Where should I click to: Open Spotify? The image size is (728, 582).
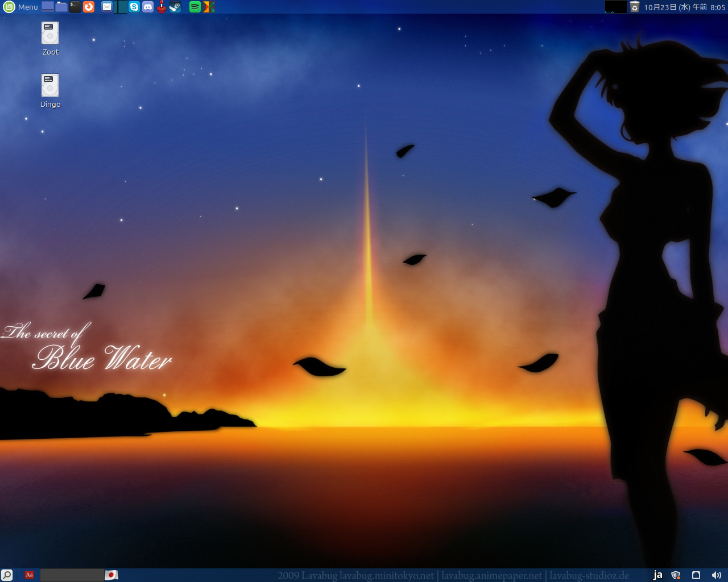195,7
